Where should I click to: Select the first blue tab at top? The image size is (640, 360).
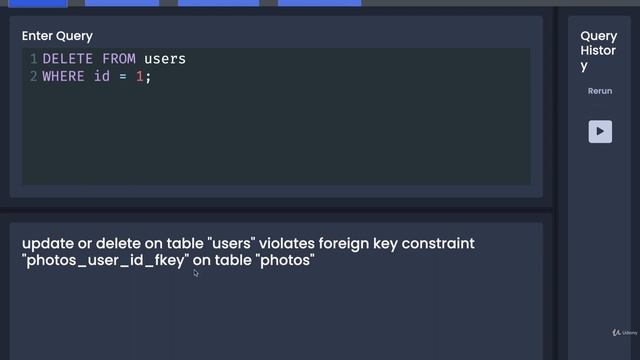(x=38, y=3)
